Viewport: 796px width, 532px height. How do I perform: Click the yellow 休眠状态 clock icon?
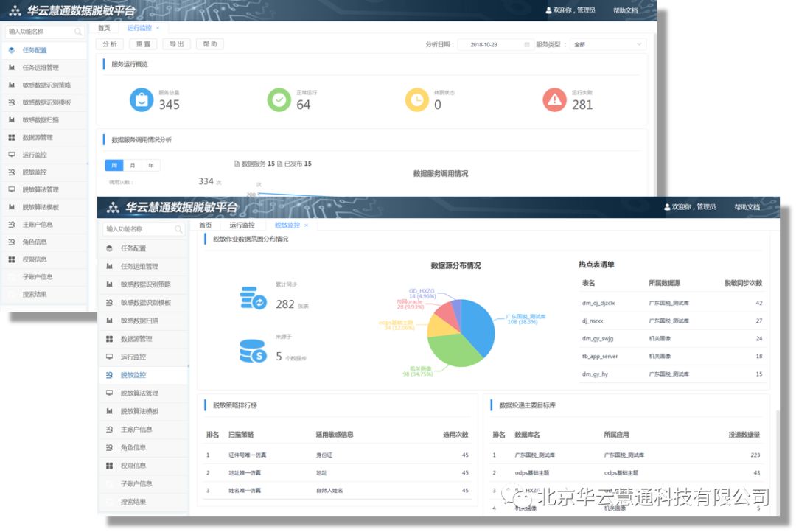416,100
